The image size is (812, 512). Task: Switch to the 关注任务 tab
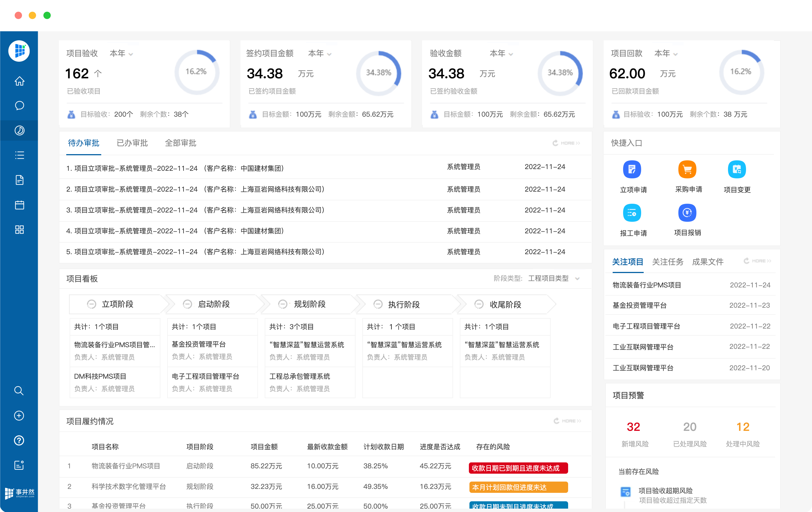[667, 262]
